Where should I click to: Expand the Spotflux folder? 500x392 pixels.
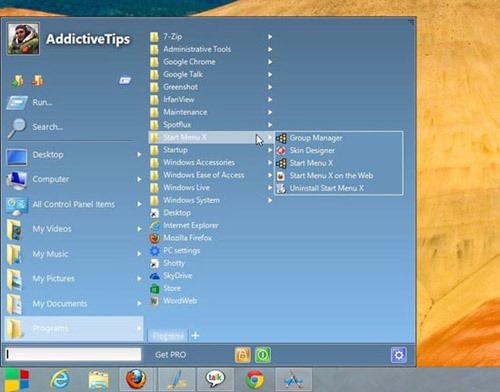point(211,125)
